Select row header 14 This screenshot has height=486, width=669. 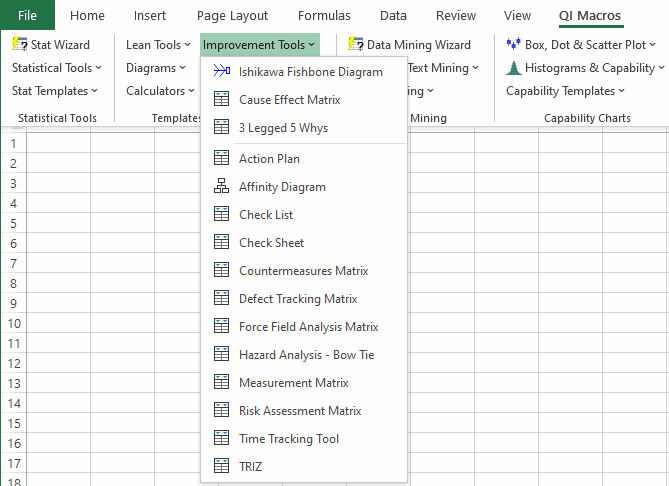(14, 403)
